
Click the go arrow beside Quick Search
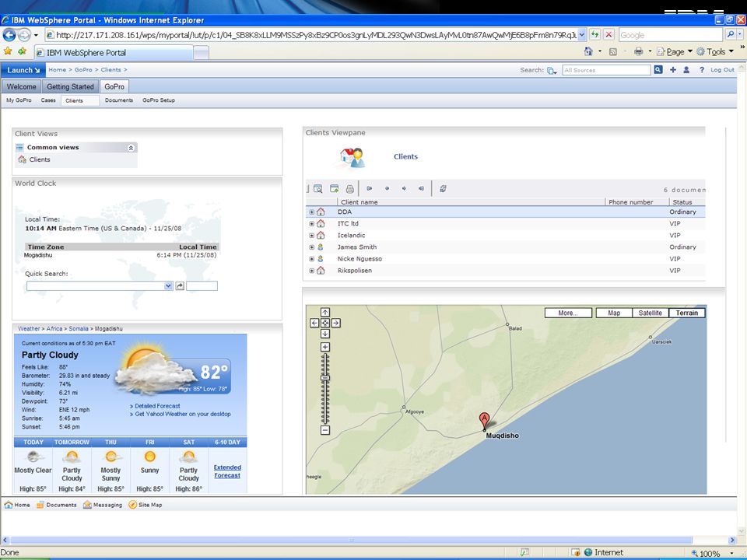pos(180,285)
